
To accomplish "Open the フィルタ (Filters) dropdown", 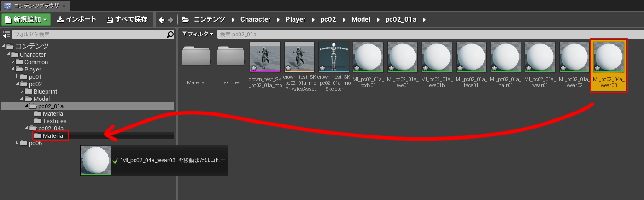I will pos(198,34).
